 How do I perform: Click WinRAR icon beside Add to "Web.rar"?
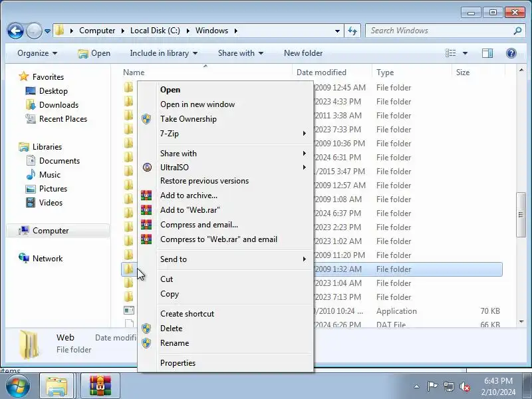coord(146,210)
